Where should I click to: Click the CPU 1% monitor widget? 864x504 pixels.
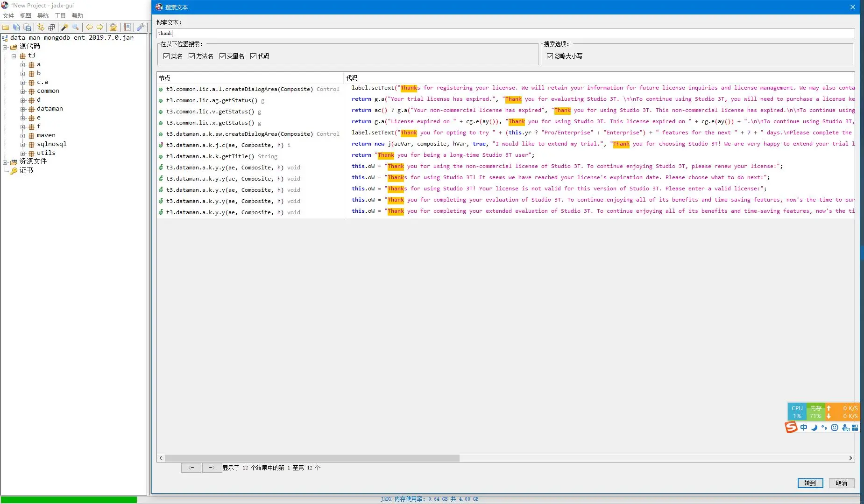[797, 412]
